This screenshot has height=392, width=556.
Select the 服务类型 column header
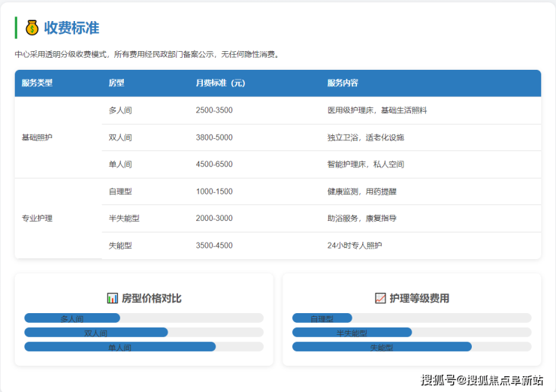coord(38,83)
